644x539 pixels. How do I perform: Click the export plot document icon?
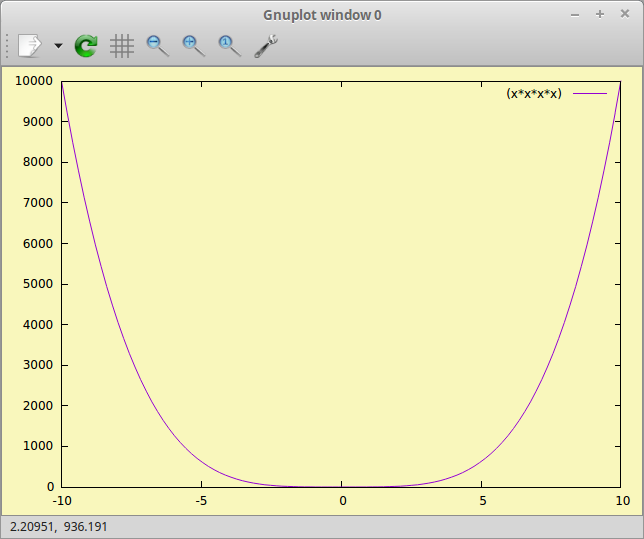pyautogui.click(x=30, y=45)
